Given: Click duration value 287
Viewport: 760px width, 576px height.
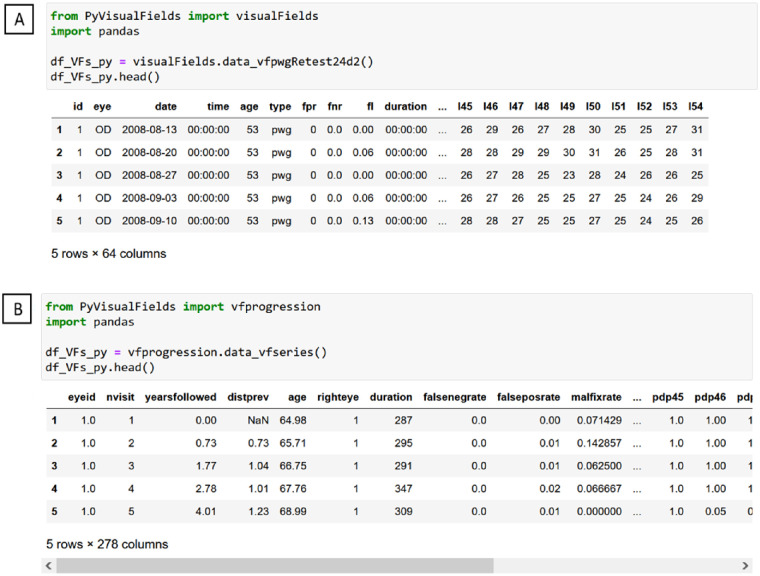Looking at the screenshot, I should (403, 420).
